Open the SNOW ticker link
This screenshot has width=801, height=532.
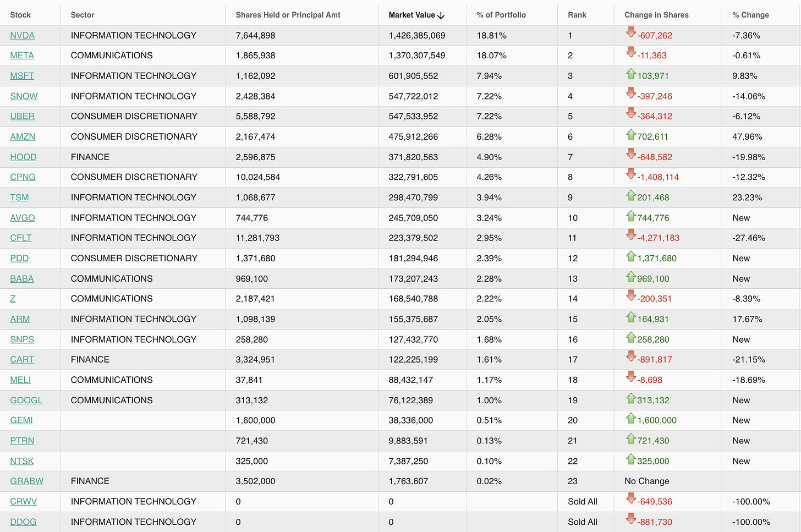[24, 96]
